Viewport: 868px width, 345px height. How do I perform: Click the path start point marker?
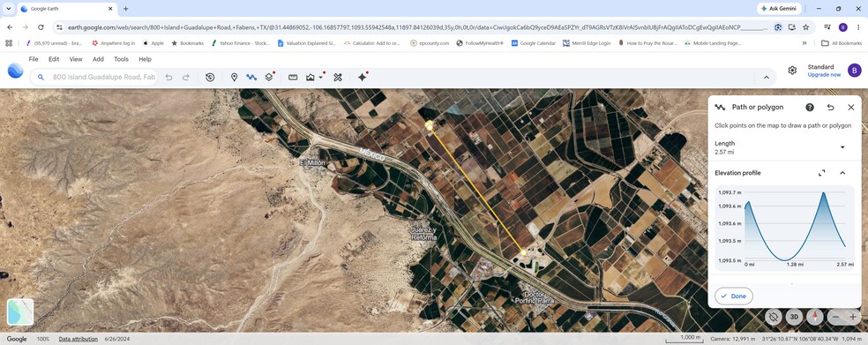429,125
